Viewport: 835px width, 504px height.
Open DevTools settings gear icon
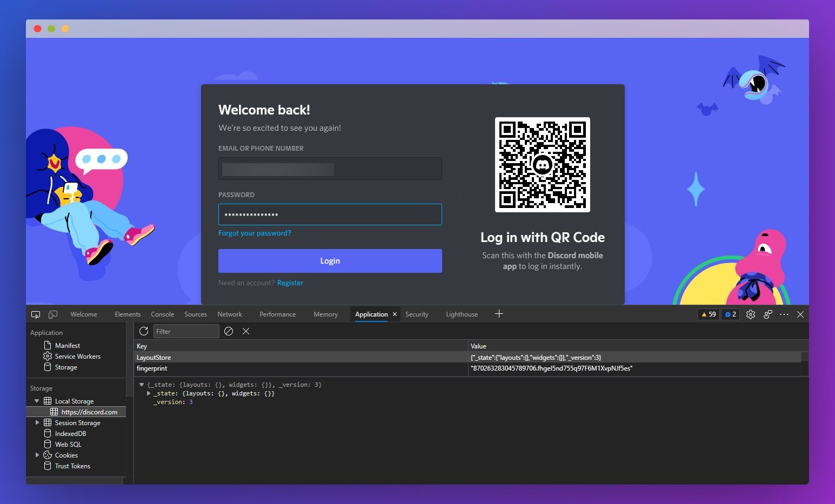[751, 314]
